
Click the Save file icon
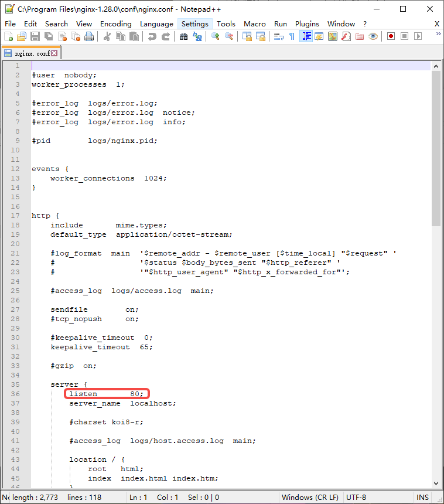click(x=35, y=36)
